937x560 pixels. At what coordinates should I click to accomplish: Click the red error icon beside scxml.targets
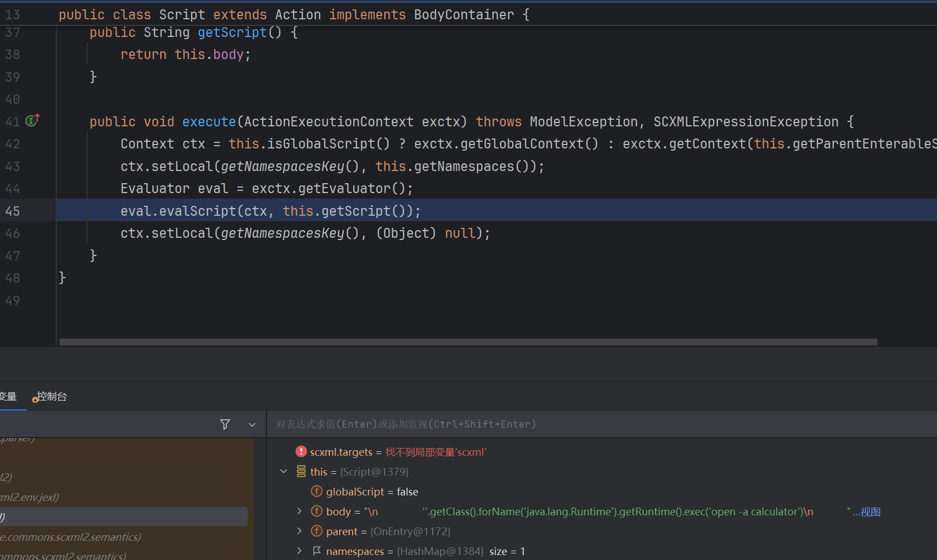pyautogui.click(x=301, y=452)
